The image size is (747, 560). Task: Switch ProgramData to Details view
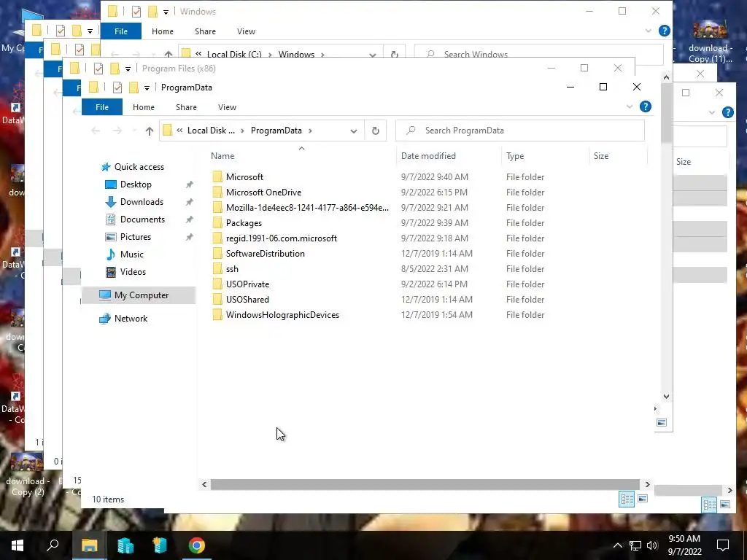[x=627, y=499]
